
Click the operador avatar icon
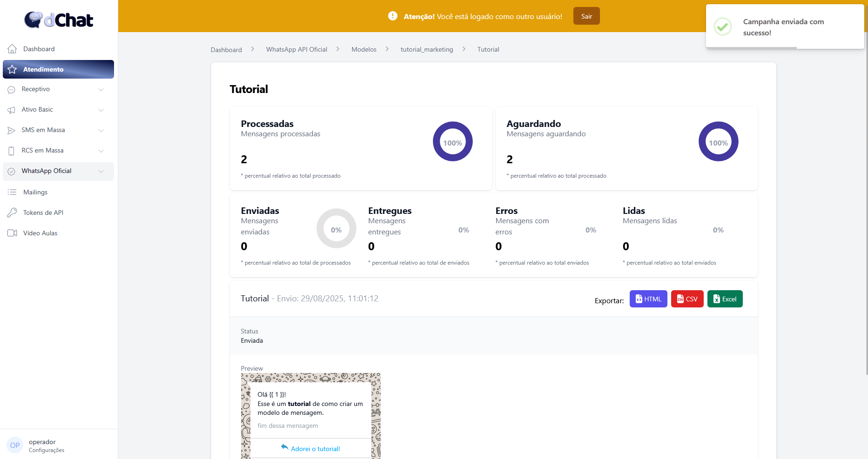click(x=15, y=445)
